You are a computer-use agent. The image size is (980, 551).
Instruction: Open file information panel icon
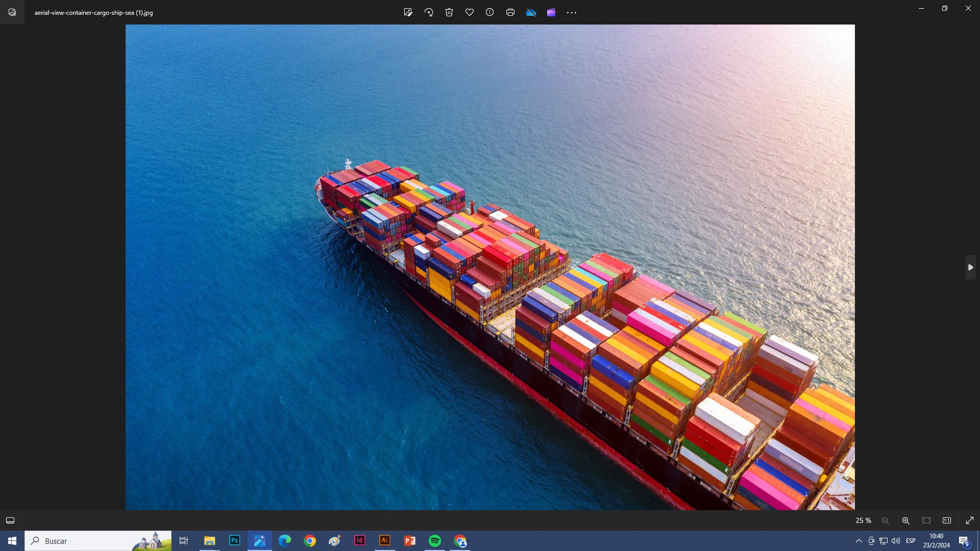(489, 12)
